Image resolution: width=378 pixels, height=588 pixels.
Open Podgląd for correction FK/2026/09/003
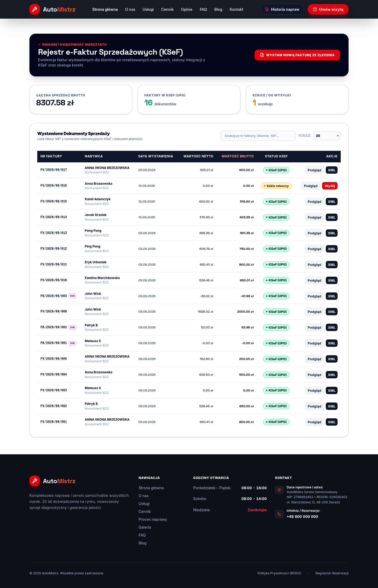coord(314,296)
